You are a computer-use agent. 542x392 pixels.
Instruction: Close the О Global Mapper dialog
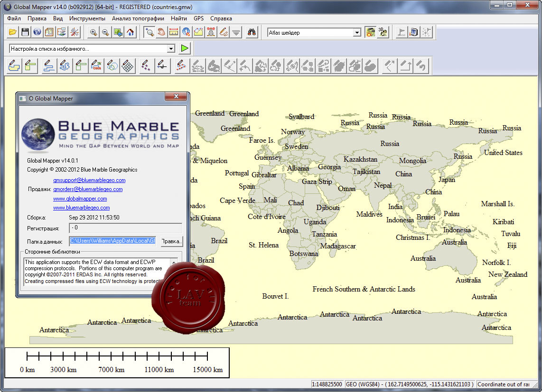coord(176,96)
